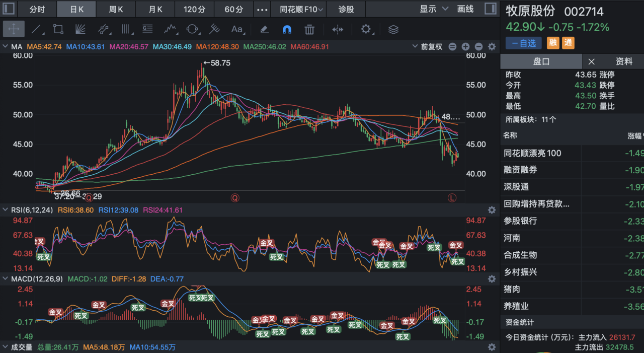Switch to the 月K monthly chart
The image size is (644, 353).
tap(155, 9)
